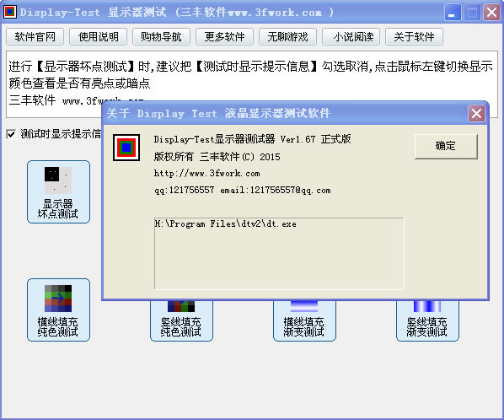The width and height of the screenshot is (504, 420).
Task: Launch the 横线填充纯色测试 tool
Action: [x=58, y=310]
